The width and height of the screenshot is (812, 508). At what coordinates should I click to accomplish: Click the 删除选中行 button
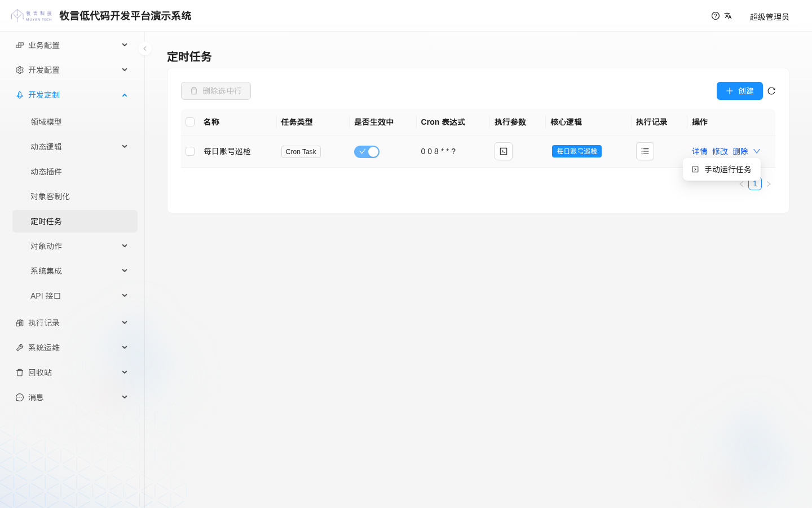pyautogui.click(x=216, y=91)
